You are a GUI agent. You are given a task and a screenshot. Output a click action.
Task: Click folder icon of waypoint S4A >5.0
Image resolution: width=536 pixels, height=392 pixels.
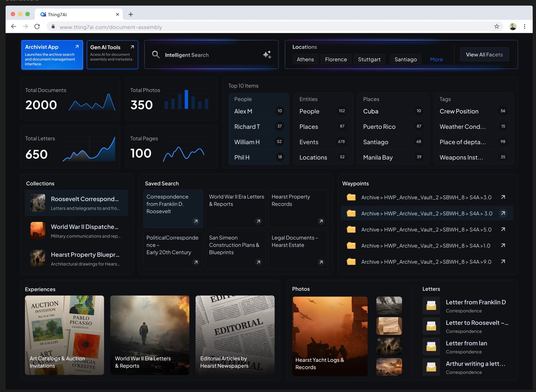[x=351, y=229]
